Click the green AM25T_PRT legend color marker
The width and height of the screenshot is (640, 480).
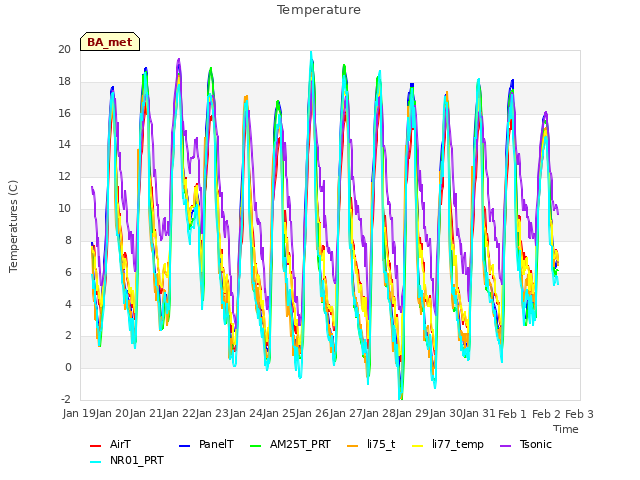[255, 446]
